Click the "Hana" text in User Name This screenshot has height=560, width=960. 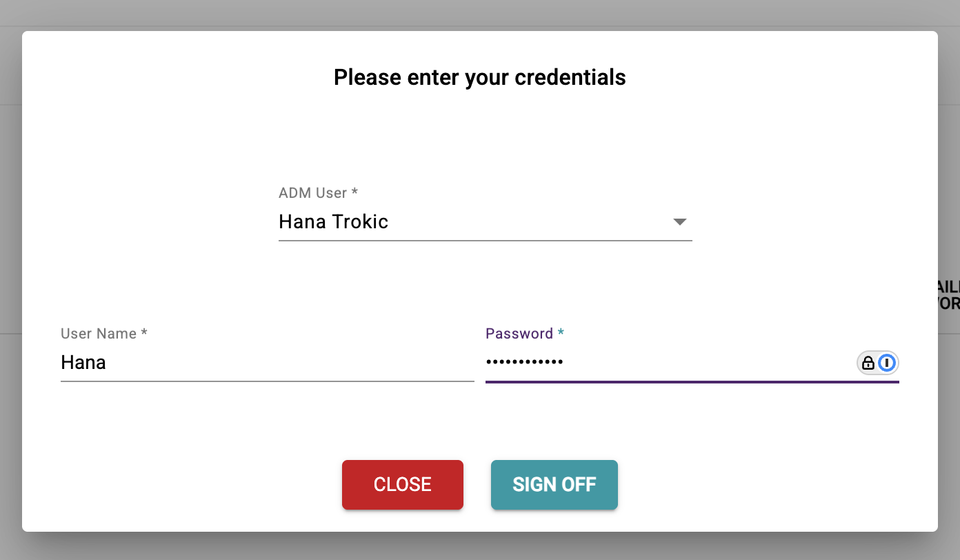tap(83, 363)
